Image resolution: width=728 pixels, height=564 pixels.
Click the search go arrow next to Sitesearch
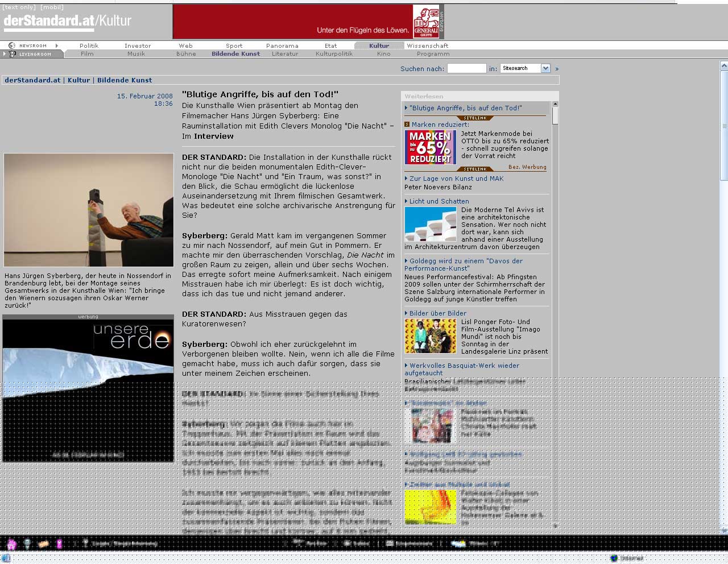557,69
